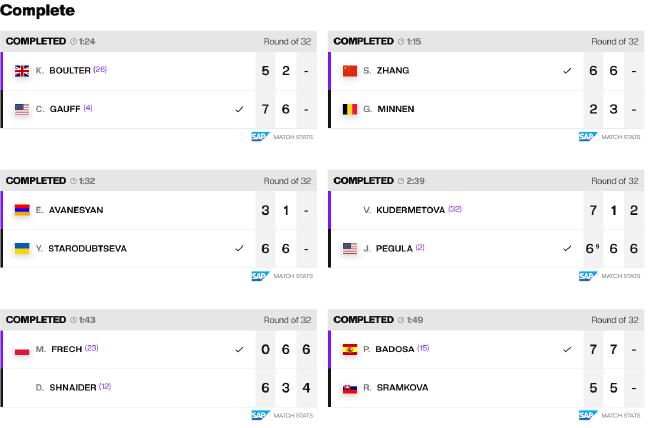Open player name J. Pegula
Screen dimensions: 650x428
388,249
